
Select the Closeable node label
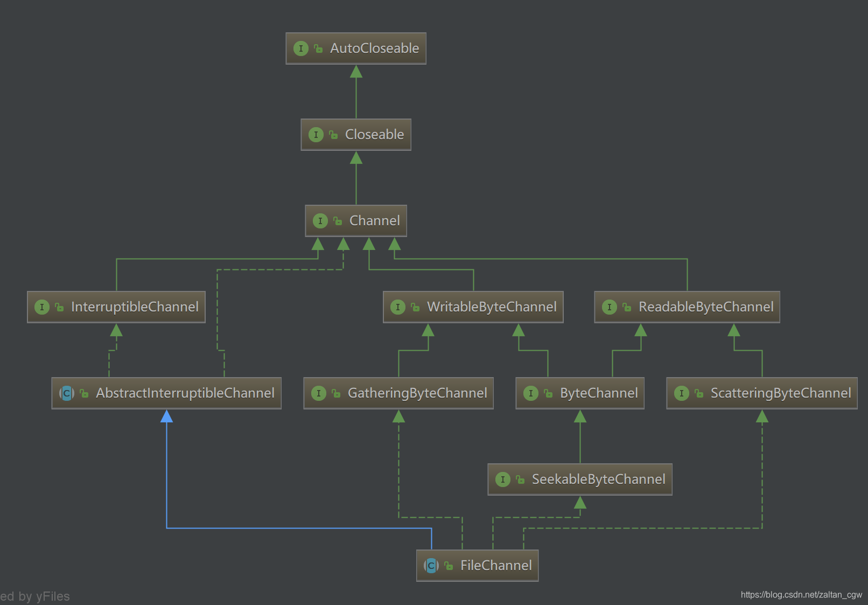(375, 135)
